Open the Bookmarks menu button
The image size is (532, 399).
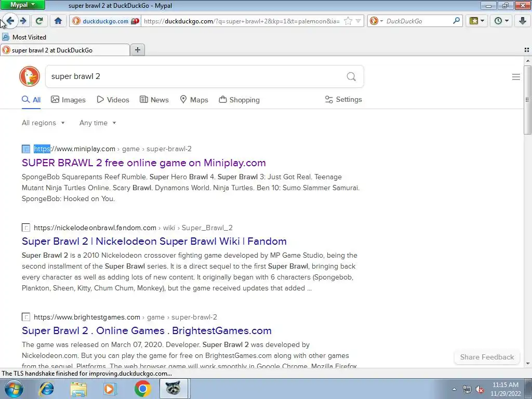pos(477,21)
